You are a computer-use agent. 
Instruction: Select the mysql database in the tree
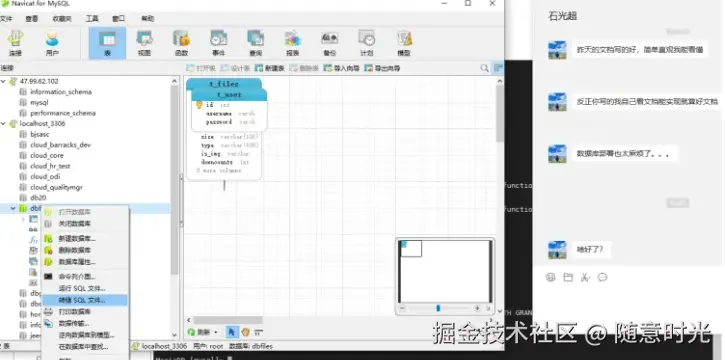pyautogui.click(x=39, y=102)
